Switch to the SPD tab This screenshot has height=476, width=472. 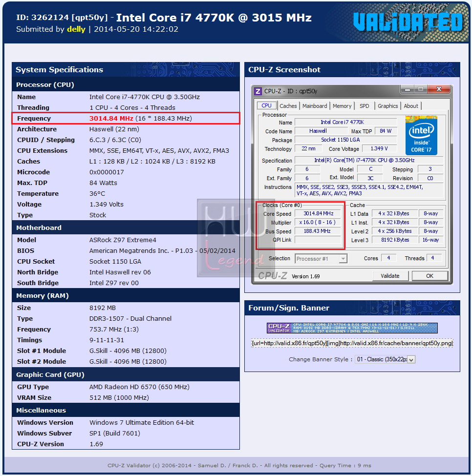(365, 106)
